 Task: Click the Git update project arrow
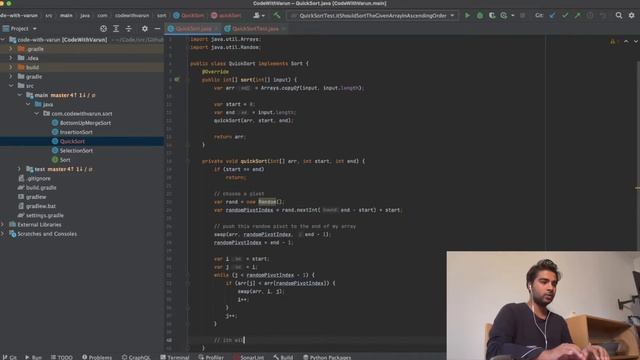tap(552, 16)
